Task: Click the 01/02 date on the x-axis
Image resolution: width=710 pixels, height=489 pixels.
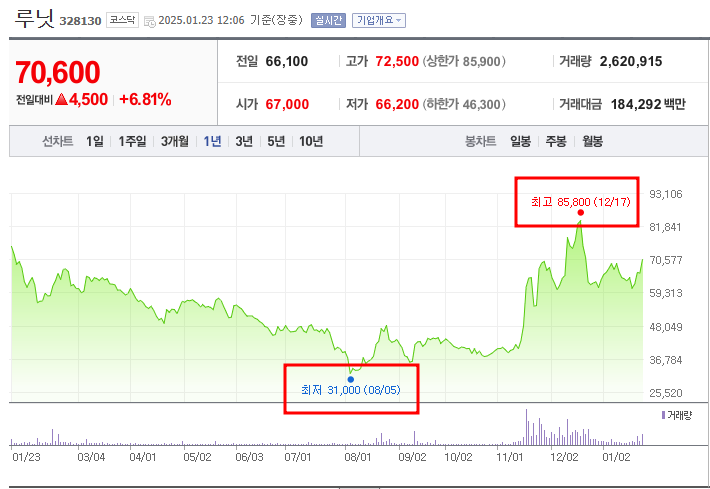Action: coord(616,457)
